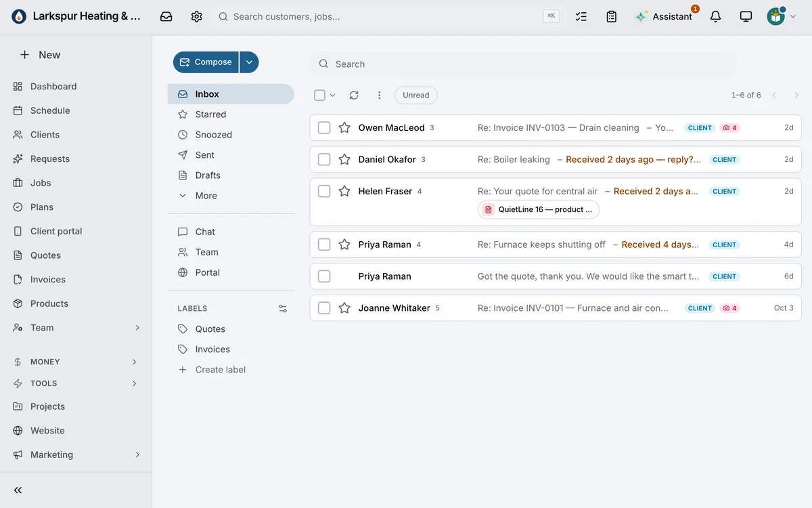
Task: Star the Daniel Okafor conversation
Action: [344, 159]
